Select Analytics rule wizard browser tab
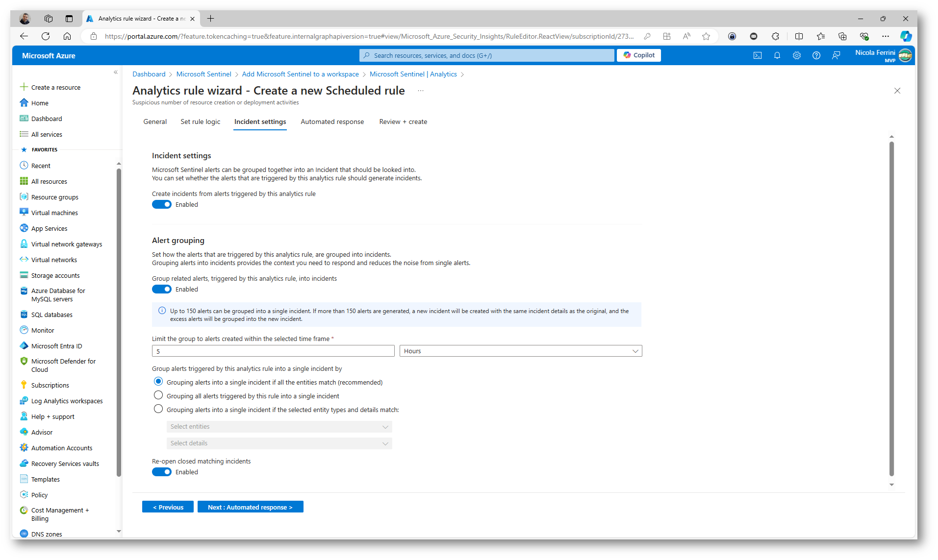The width and height of the screenshot is (938, 560). click(141, 19)
